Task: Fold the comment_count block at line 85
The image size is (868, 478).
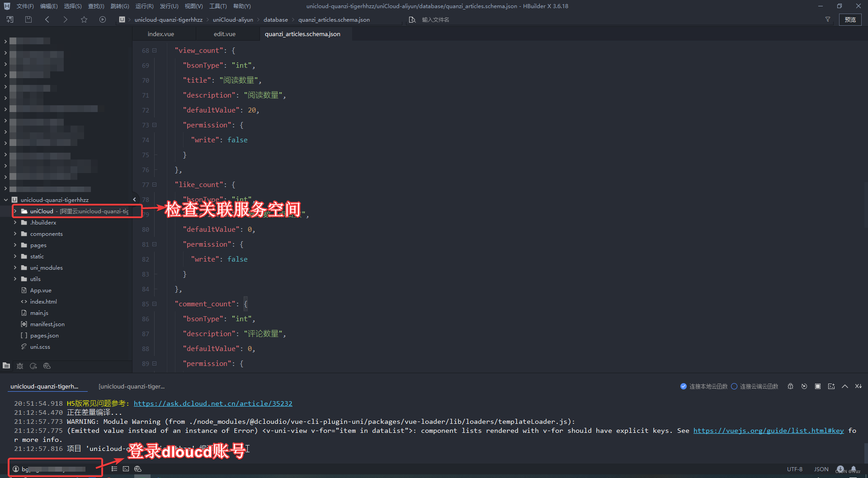Action: 155,304
